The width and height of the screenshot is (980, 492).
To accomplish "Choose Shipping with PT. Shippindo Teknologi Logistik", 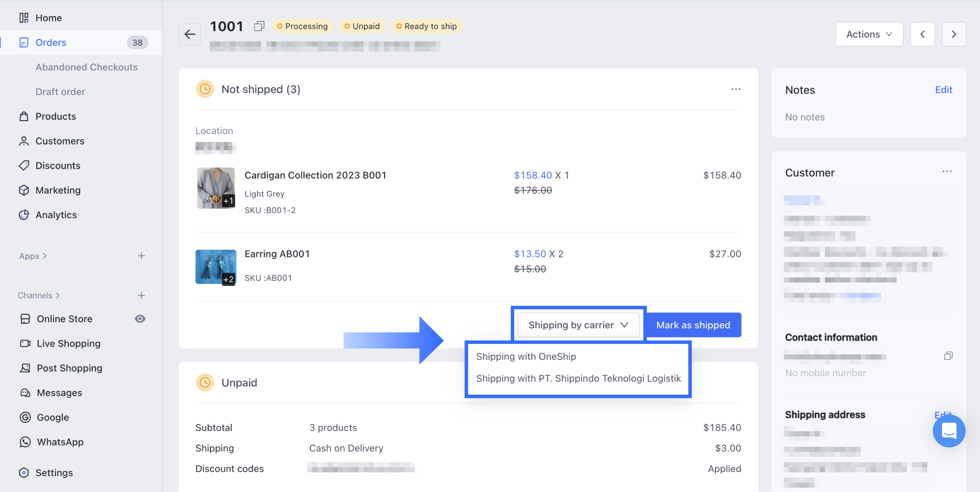I will (578, 379).
